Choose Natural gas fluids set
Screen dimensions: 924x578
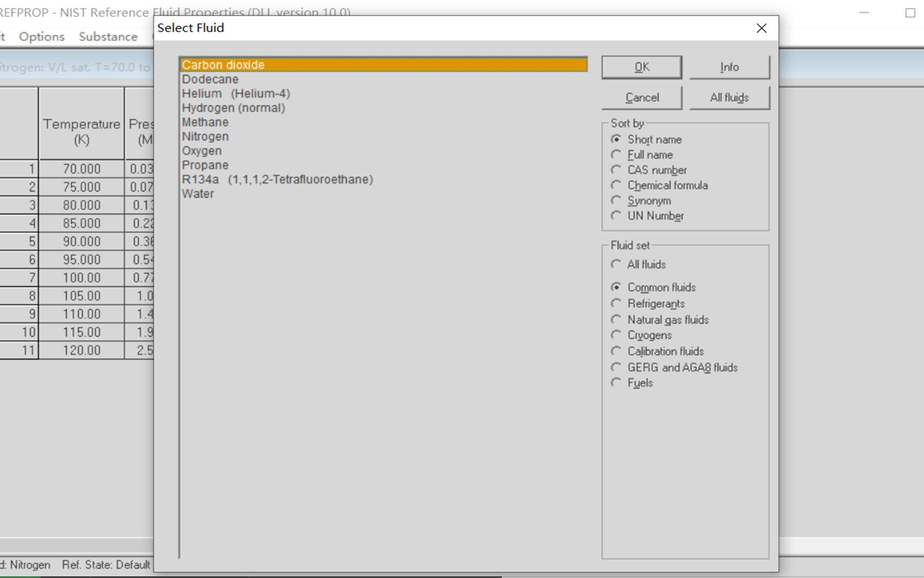tap(660, 320)
